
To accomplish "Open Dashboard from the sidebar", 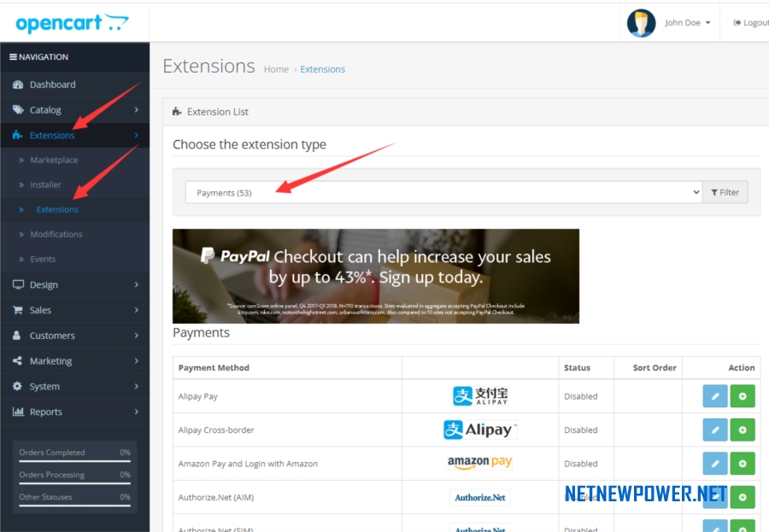I will 74,85.
